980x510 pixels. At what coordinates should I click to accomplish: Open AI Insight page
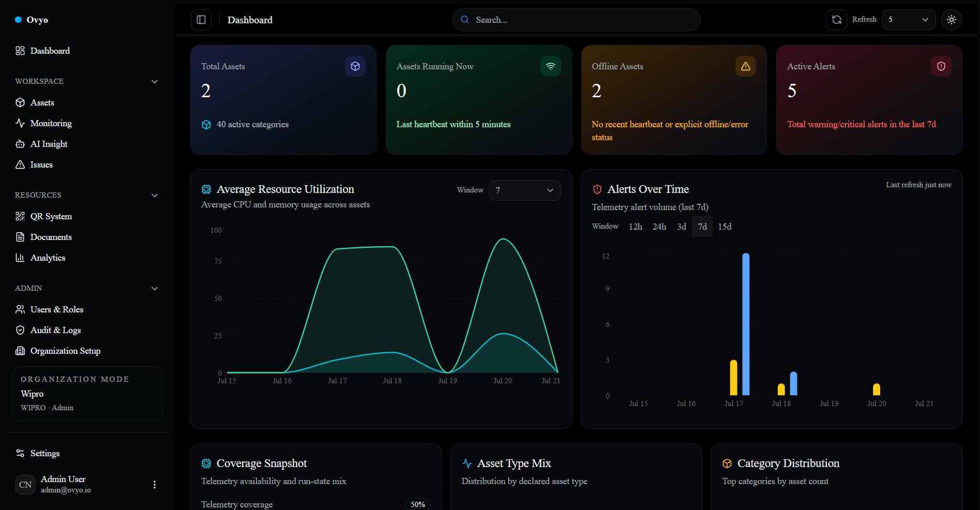pyautogui.click(x=86, y=144)
